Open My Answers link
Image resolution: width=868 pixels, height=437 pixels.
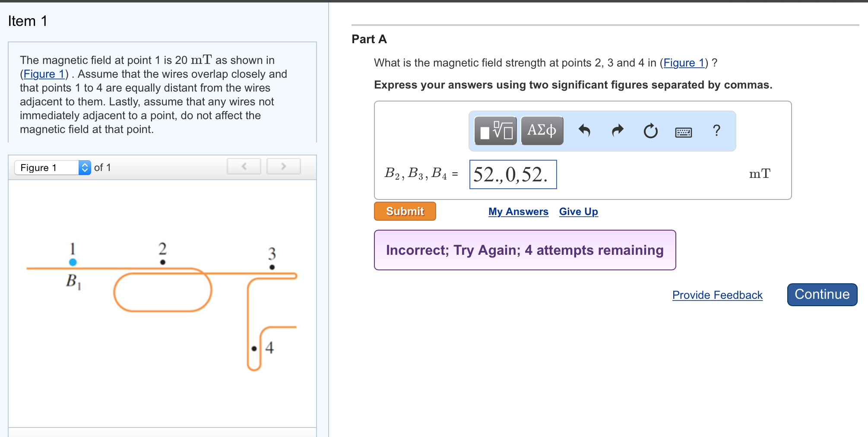pyautogui.click(x=518, y=212)
